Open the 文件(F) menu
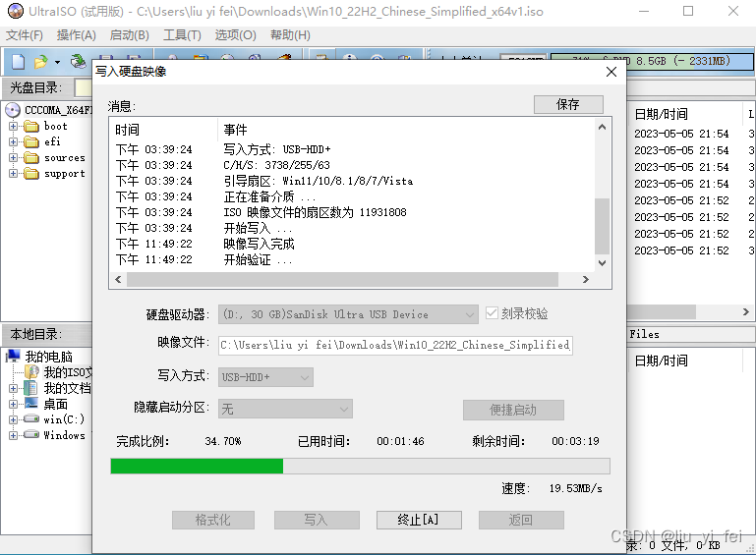Image resolution: width=756 pixels, height=555 pixels. pyautogui.click(x=25, y=35)
